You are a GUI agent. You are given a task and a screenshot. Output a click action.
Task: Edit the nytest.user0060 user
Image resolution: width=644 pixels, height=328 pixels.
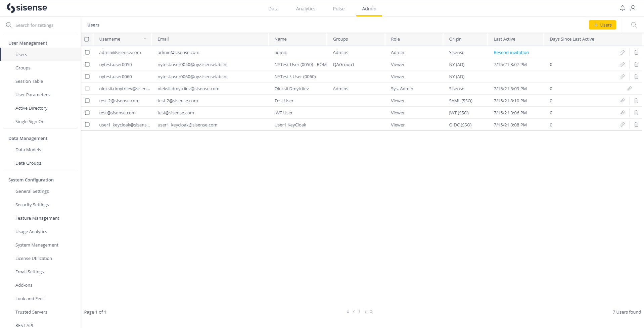[622, 76]
